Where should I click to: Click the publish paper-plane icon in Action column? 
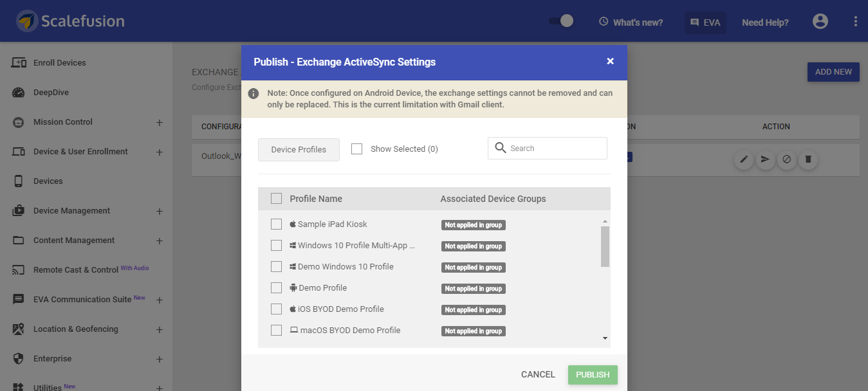click(764, 159)
